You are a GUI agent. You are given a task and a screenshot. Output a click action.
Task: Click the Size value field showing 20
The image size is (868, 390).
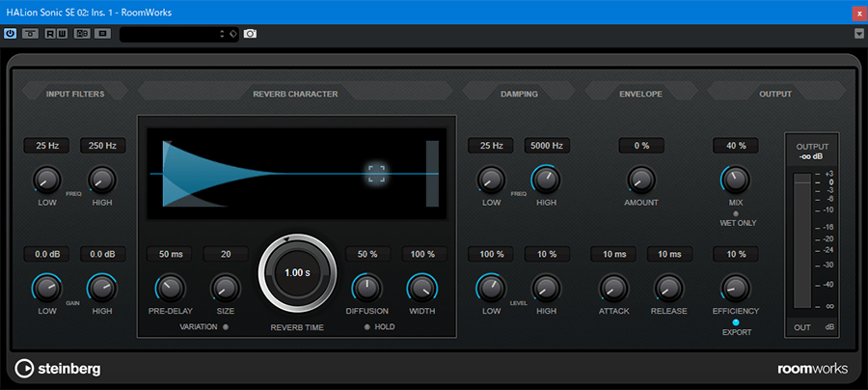tap(226, 254)
